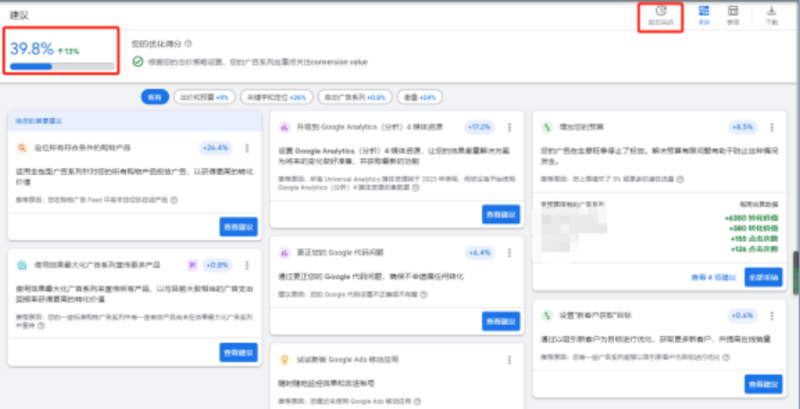Viewport: 800px width, 409px height.
Task: Click the +26.4% score badge
Action: 215,148
